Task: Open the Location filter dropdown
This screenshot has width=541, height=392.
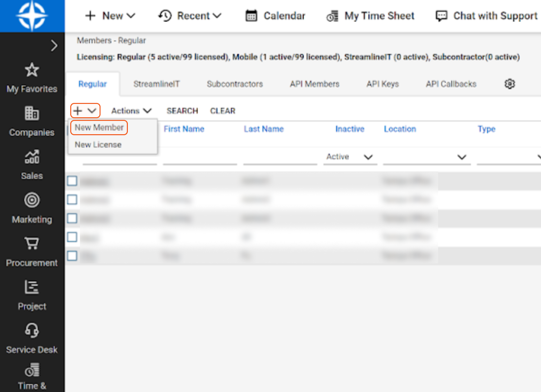Action: click(427, 157)
